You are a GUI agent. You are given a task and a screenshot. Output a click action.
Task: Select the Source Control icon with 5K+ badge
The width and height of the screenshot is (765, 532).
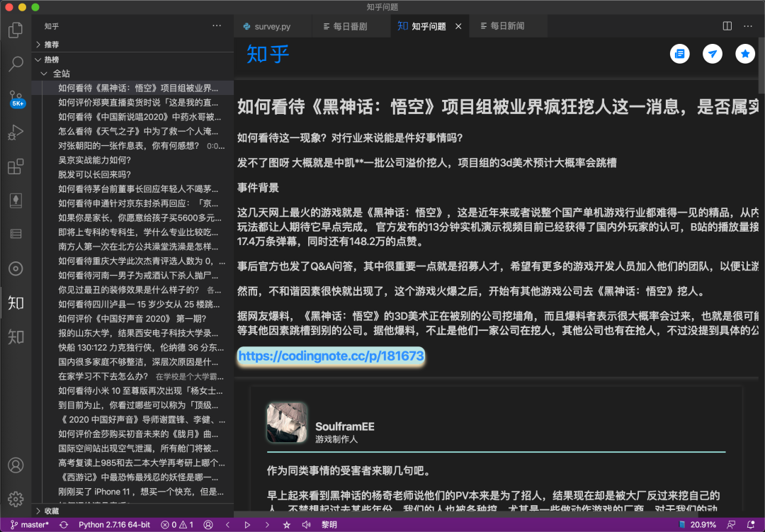click(x=16, y=97)
